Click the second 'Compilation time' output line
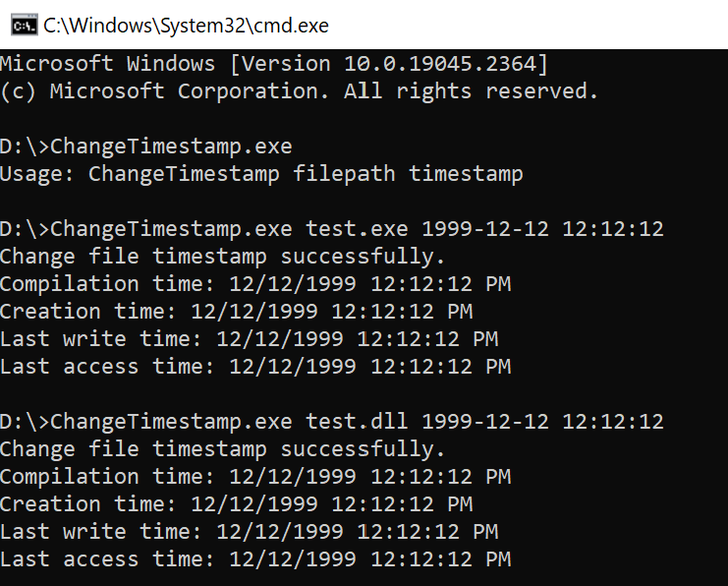The height and width of the screenshot is (586, 728). (x=255, y=477)
